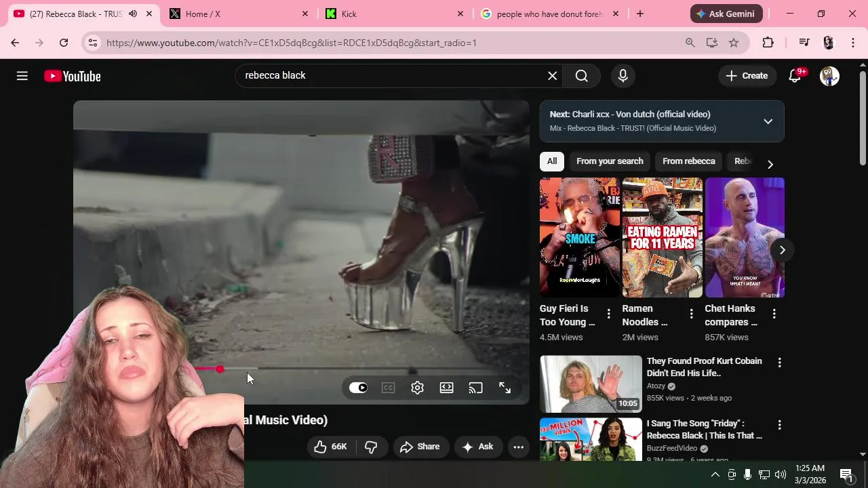868x488 pixels.
Task: Open the YouTube account avatar menu
Action: click(829, 76)
